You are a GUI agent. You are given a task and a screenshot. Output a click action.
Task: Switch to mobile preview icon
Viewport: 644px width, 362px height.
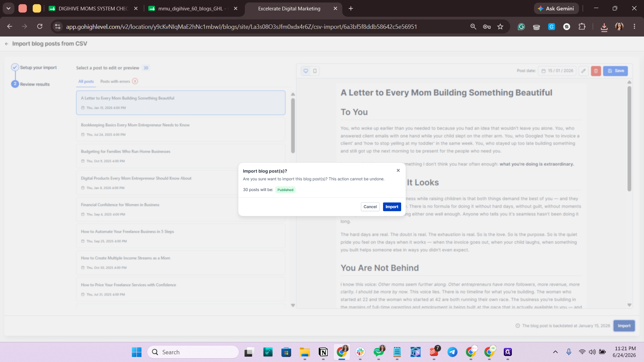315,71
